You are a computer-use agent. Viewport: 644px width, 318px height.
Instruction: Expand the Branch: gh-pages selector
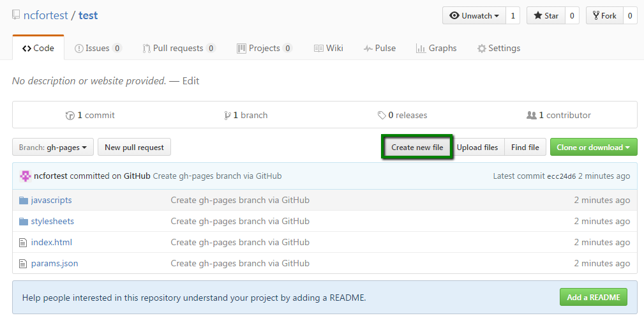(x=53, y=147)
